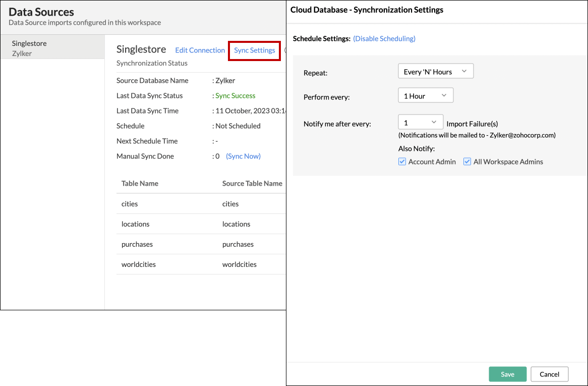
Task: Click the Data Sources page heading
Action: pyautogui.click(x=41, y=12)
